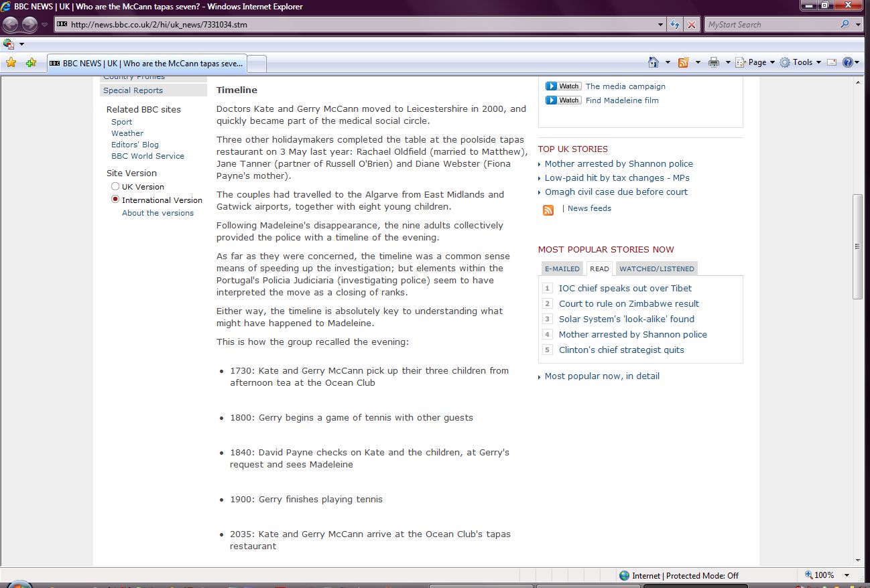
Task: Select the International Version radio button
Action: [x=115, y=200]
